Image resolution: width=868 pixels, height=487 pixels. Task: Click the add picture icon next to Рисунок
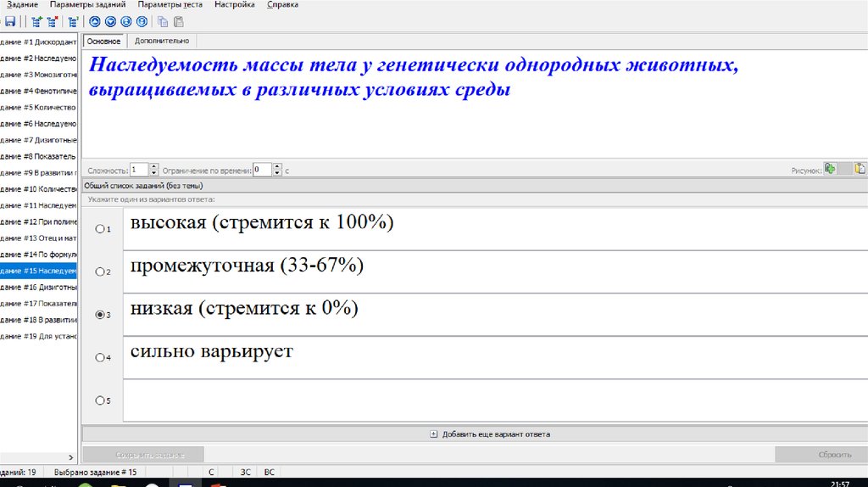click(x=831, y=169)
